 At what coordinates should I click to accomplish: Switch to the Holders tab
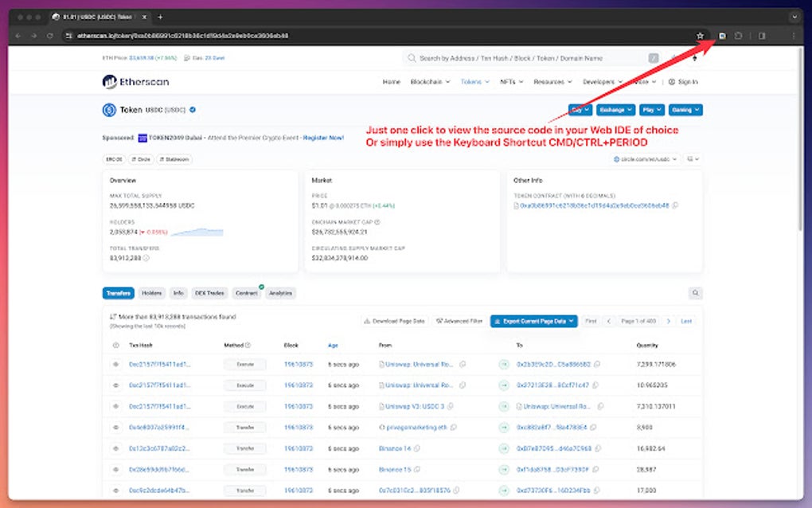tap(151, 293)
